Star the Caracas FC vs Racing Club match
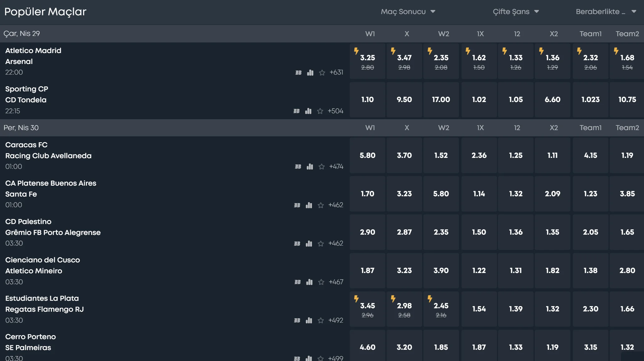644x361 pixels. [322, 167]
